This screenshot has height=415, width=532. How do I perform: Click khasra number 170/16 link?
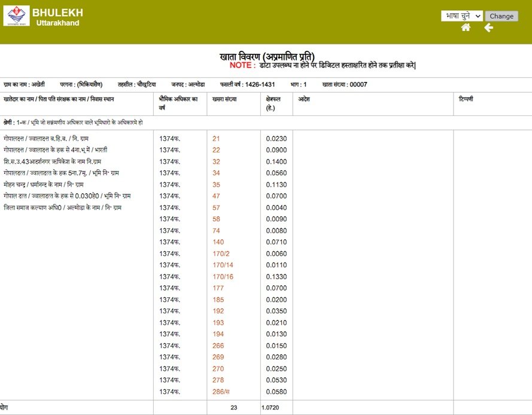click(223, 277)
